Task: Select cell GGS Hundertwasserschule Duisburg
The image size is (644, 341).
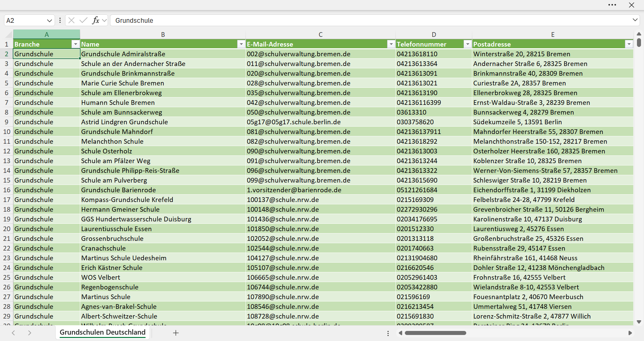Action: (163, 219)
